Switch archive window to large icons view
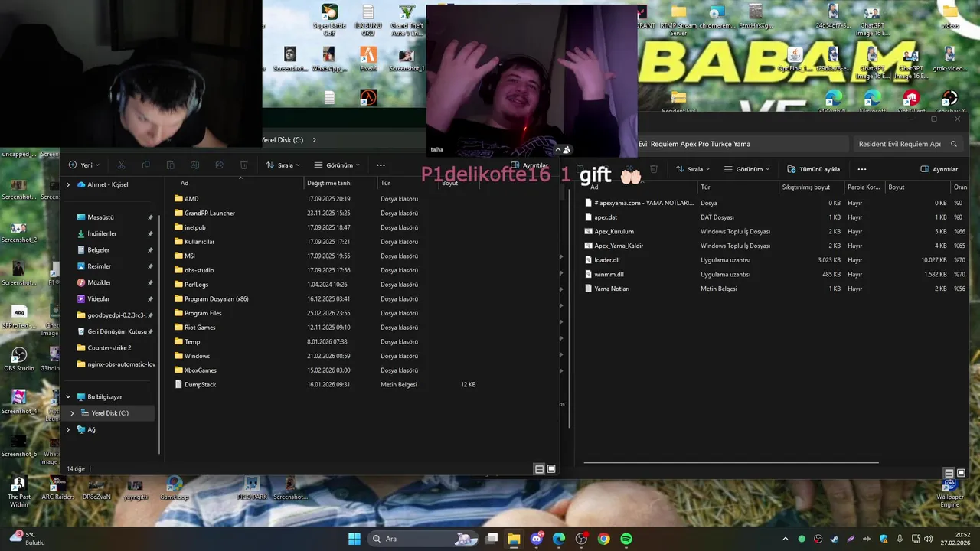This screenshot has height=551, width=980. [962, 473]
